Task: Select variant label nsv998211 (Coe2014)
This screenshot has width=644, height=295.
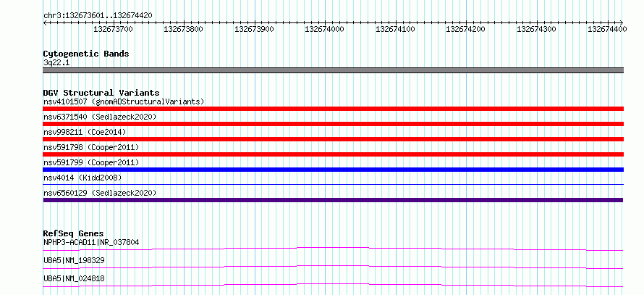Action: click(x=85, y=132)
